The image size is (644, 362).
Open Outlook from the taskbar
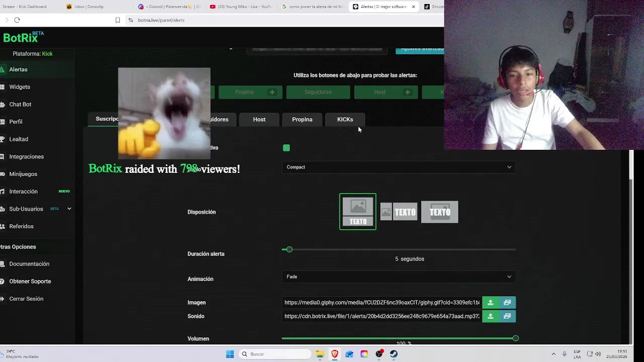pyautogui.click(x=349, y=354)
